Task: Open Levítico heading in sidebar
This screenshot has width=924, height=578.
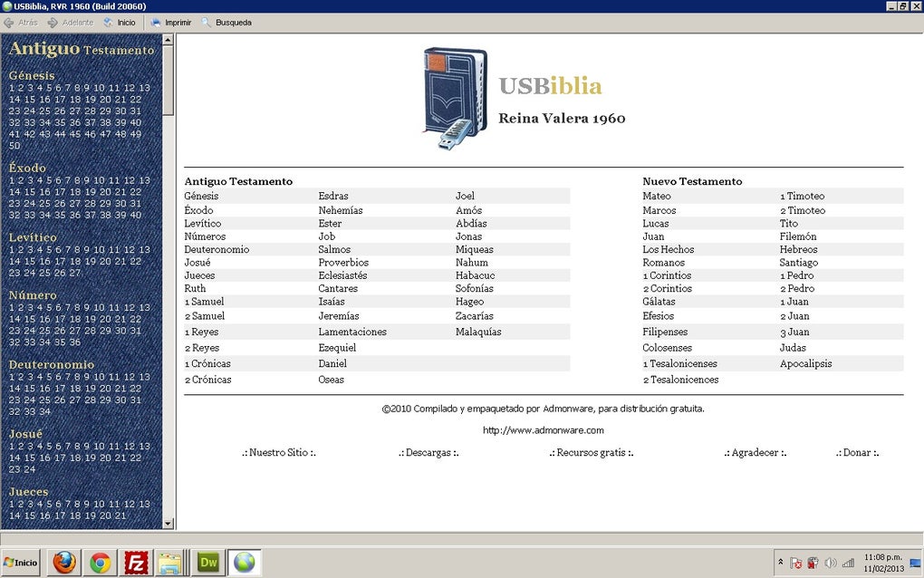Action: pos(33,237)
